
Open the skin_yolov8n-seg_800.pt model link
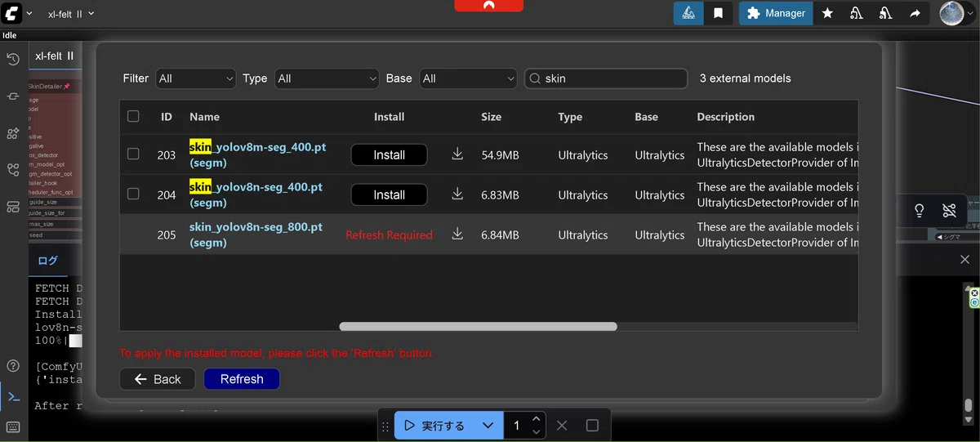[256, 234]
